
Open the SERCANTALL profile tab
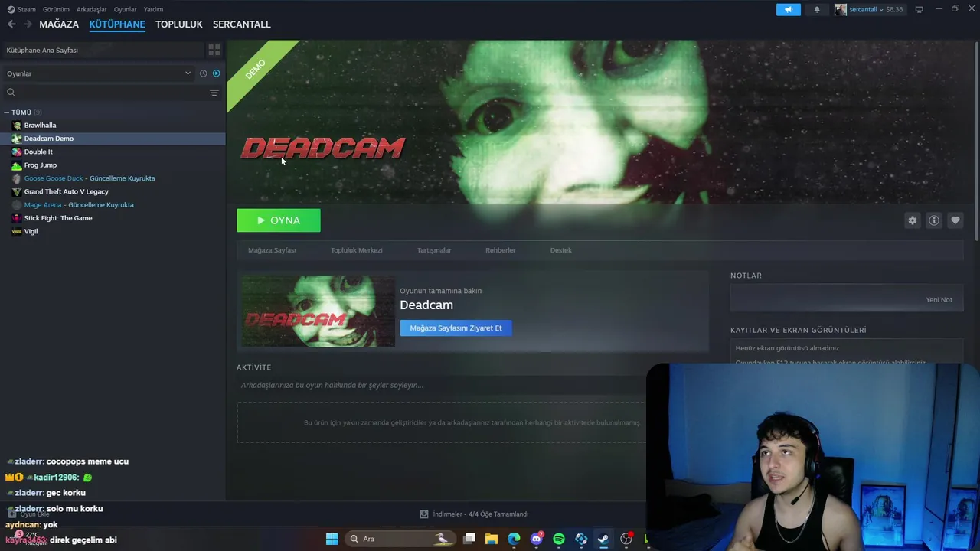[242, 24]
